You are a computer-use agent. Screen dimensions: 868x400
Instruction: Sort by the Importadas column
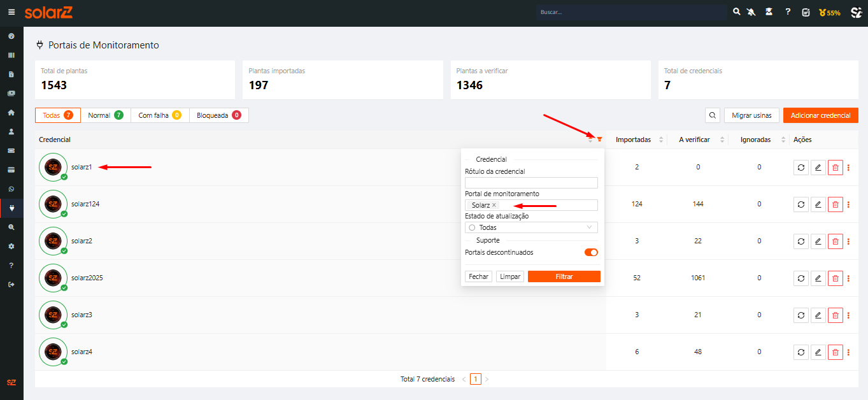(660, 139)
